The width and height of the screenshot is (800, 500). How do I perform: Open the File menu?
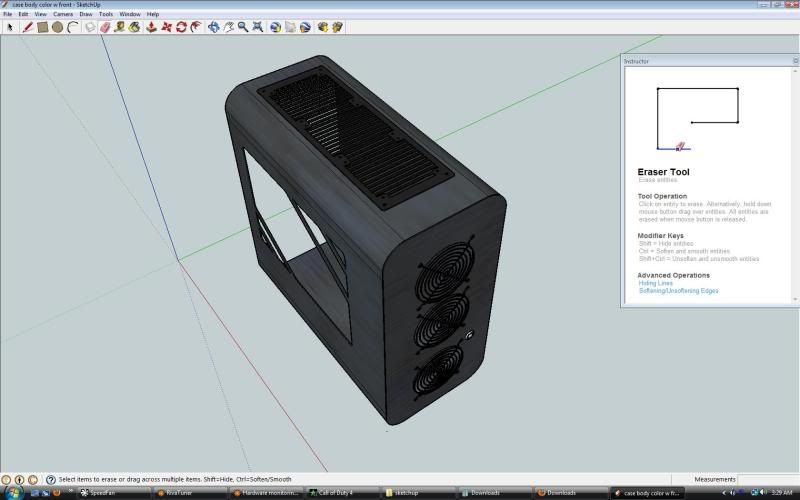click(8, 14)
